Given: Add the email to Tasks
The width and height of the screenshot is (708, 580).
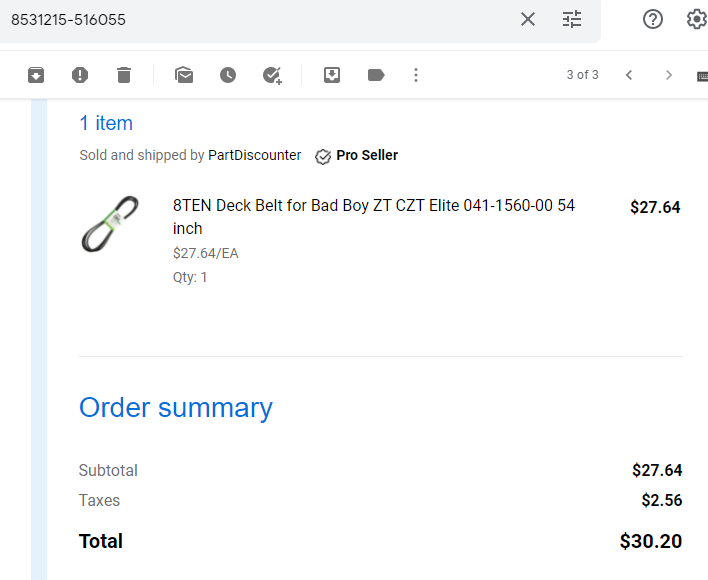Looking at the screenshot, I should [x=272, y=75].
